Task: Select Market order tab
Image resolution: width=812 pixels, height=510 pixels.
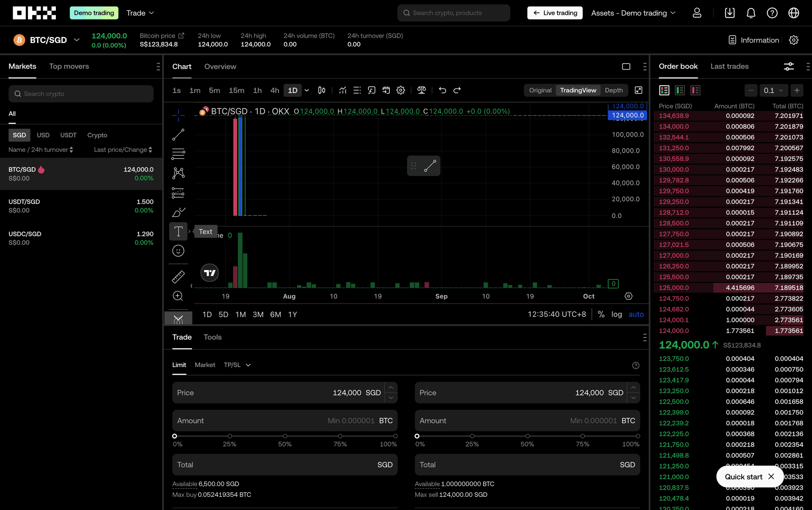Action: pos(205,365)
